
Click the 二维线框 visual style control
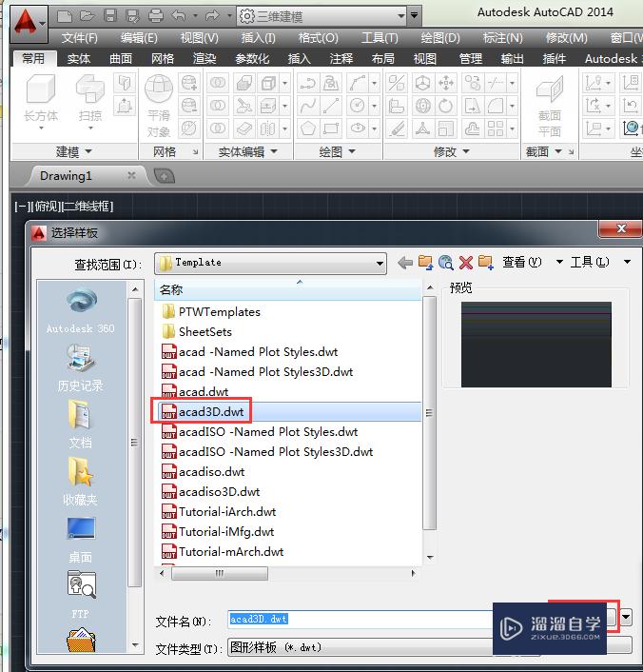click(x=87, y=207)
